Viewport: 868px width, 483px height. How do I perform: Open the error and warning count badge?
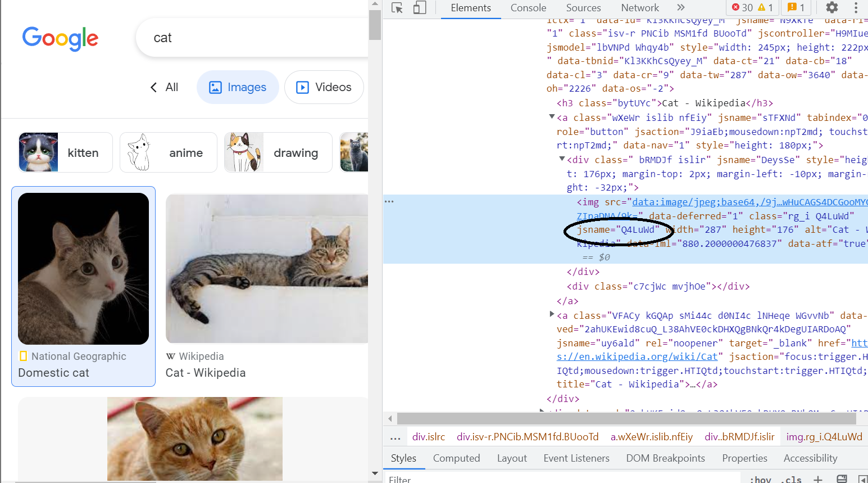point(753,8)
